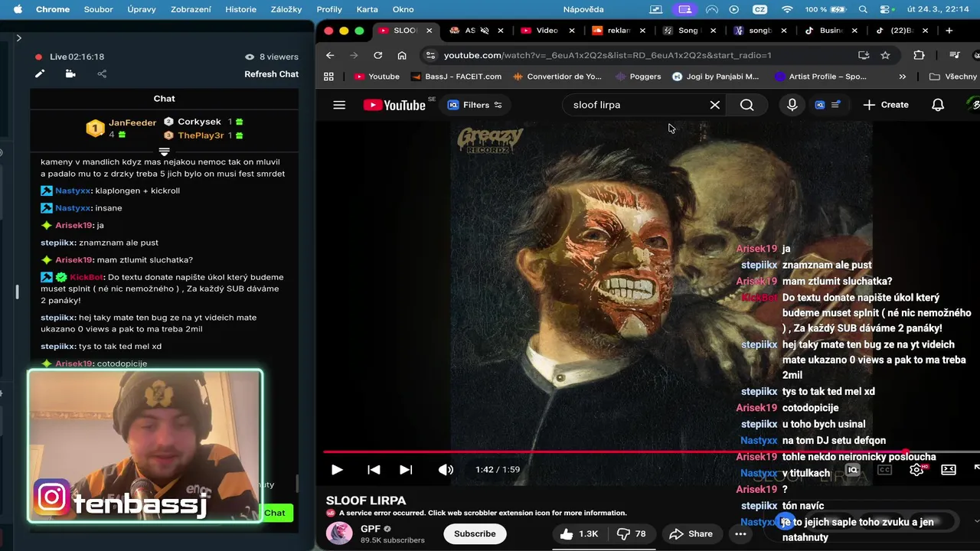Expand the left sidebar chevron
The image size is (980, 551).
point(18,37)
